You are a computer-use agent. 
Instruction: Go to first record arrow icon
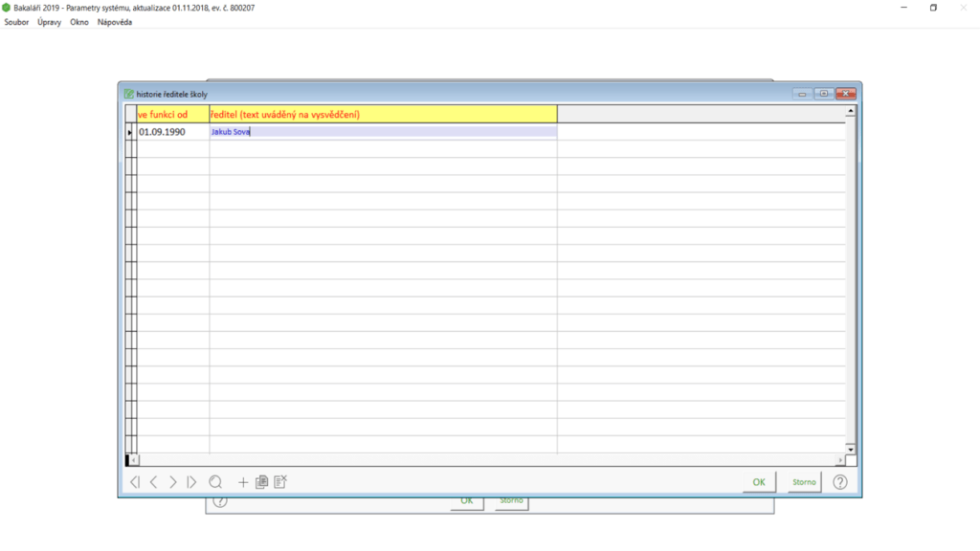coord(135,482)
